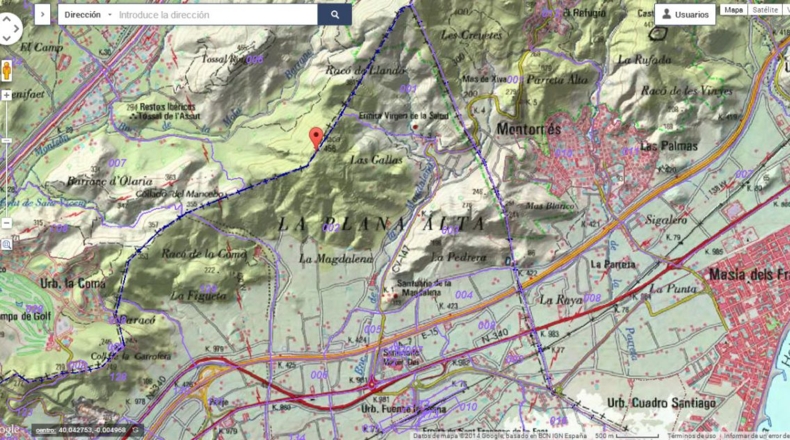Click the 'La Raya' place name
This screenshot has width=790, height=440.
pos(561,300)
